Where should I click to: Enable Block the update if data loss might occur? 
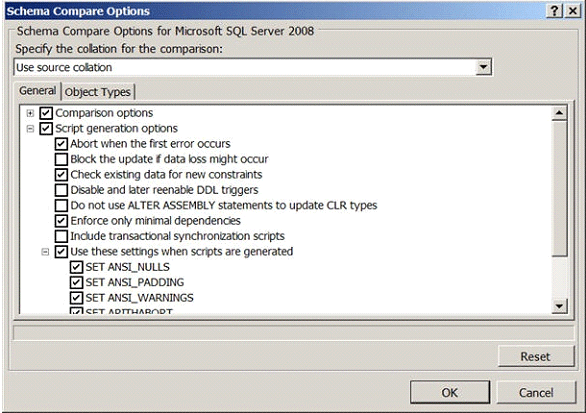61,159
